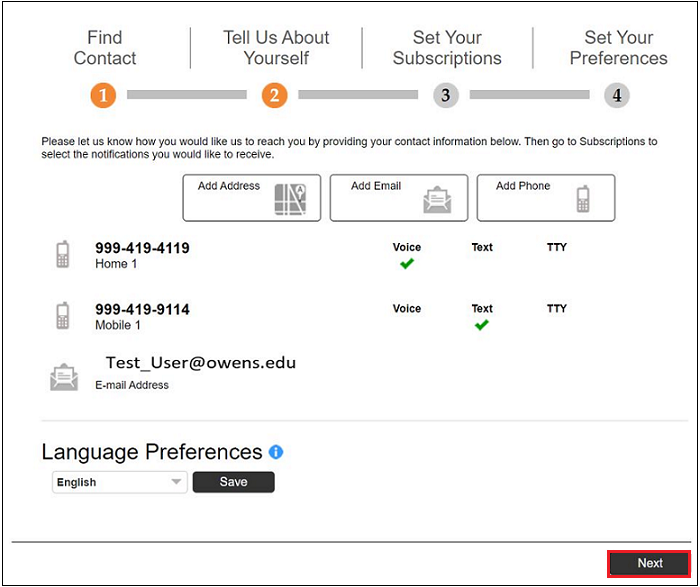Click the E-mail Address envelope icon
Image resolution: width=700 pixels, height=587 pixels.
pos(64,377)
